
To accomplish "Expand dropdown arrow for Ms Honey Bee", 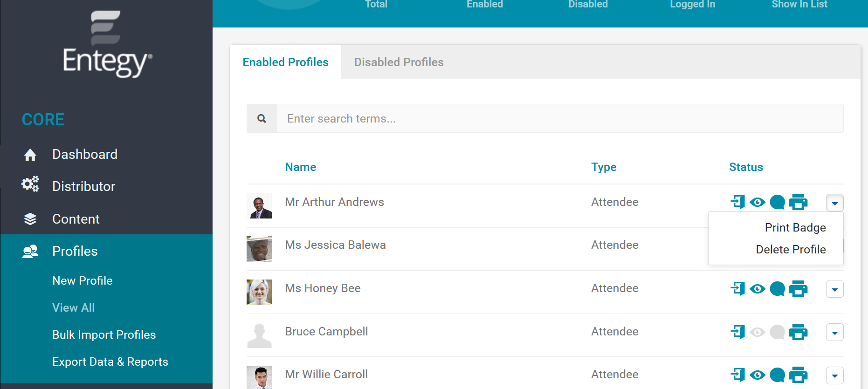I will 835,289.
